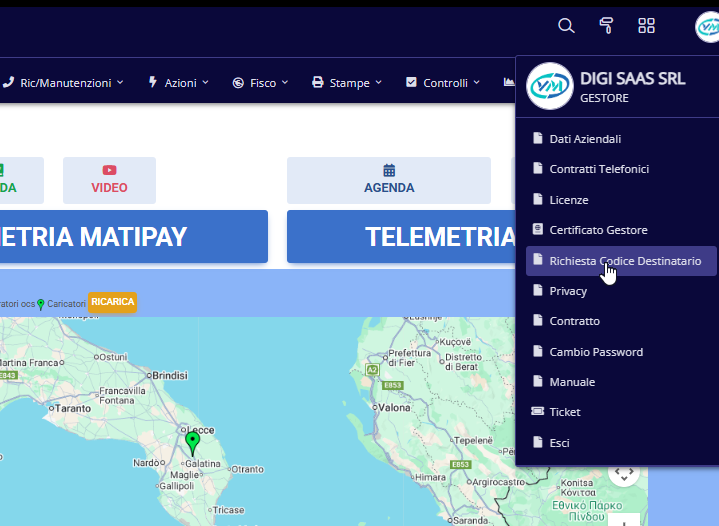Click the document icon beside Dati Aziendali
Viewport: 719px width, 526px height.
click(x=538, y=138)
